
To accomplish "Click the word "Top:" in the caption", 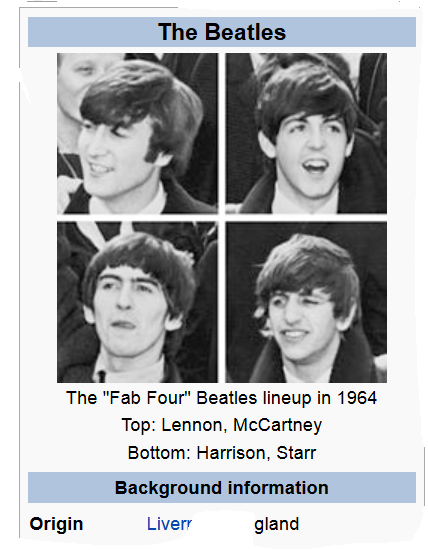I will (x=139, y=425).
